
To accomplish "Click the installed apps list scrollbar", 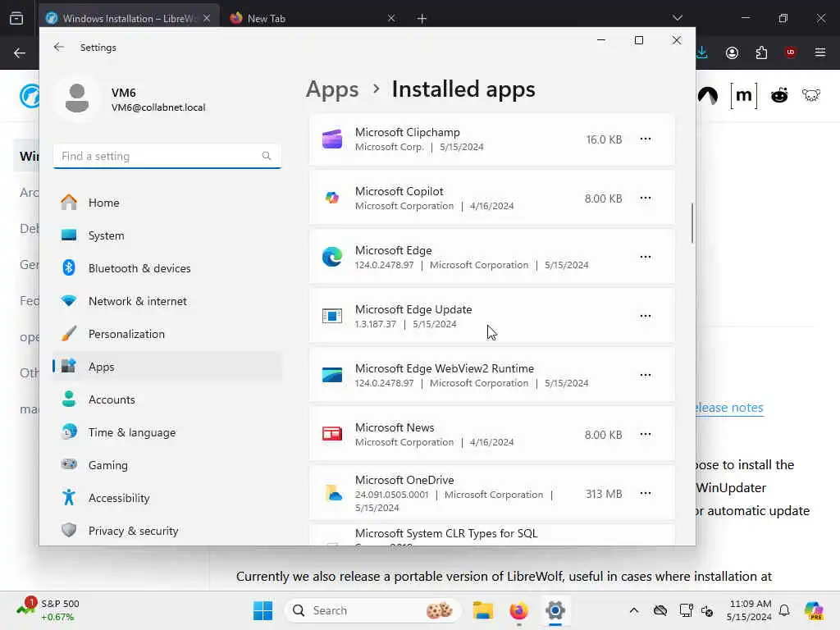I will 692,223.
